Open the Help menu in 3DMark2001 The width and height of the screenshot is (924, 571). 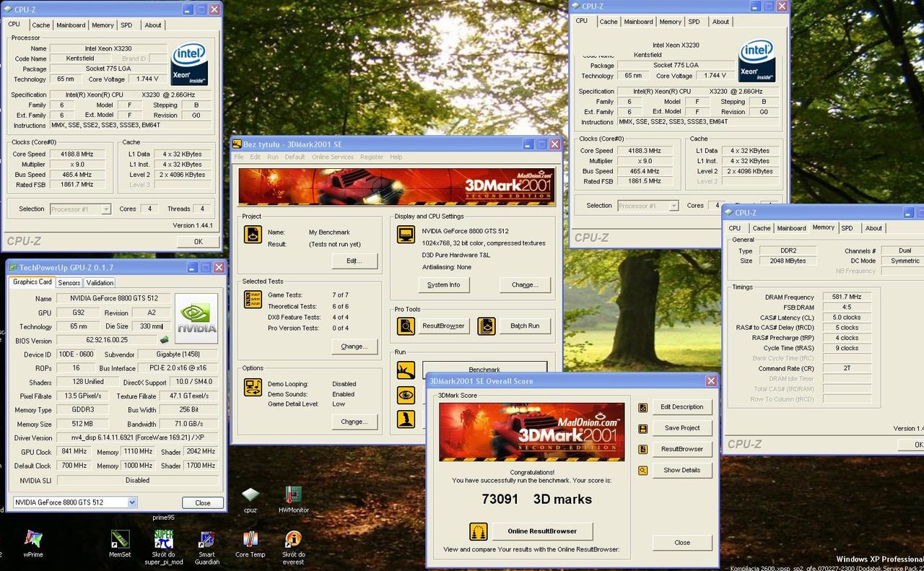tap(396, 157)
